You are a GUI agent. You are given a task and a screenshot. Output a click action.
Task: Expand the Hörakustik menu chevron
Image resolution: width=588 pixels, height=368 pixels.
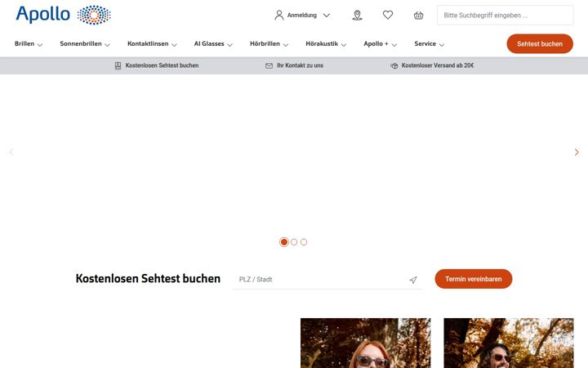coord(344,45)
